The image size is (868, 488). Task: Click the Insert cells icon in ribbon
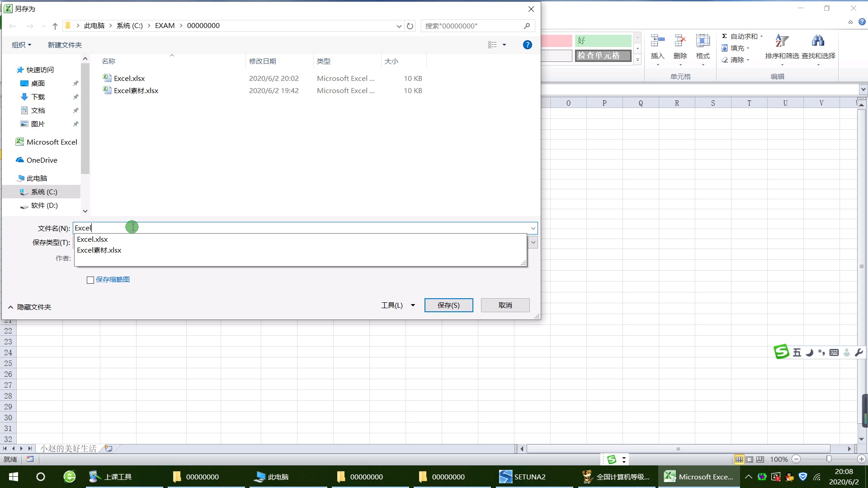[657, 41]
